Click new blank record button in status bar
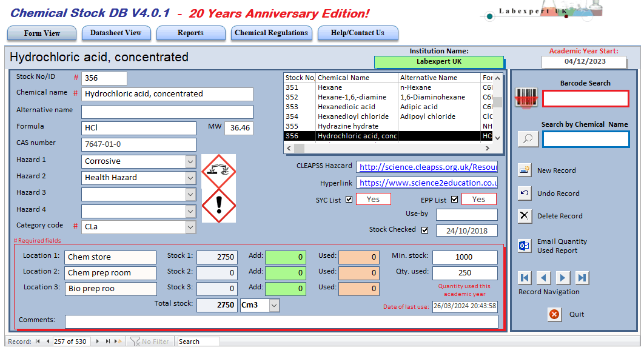 118,342
